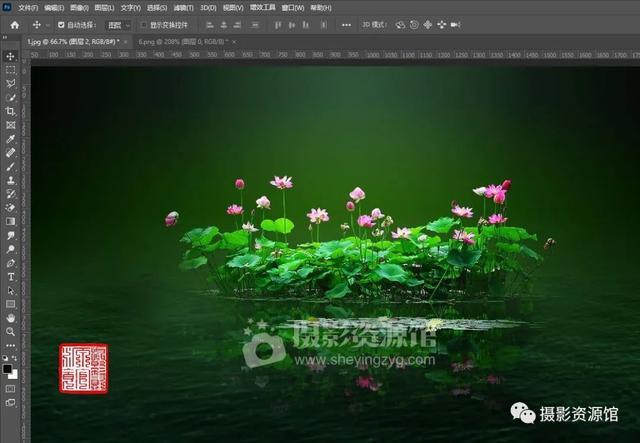Select the Quick Selection tool
The height and width of the screenshot is (443, 640).
point(11,98)
